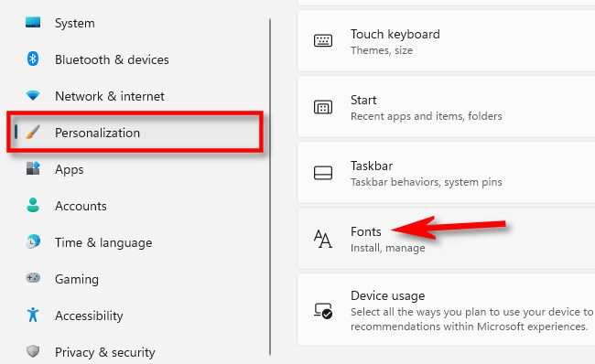Click the Accessibility figure icon
Viewport: 595px width, 364px height.
click(x=33, y=315)
